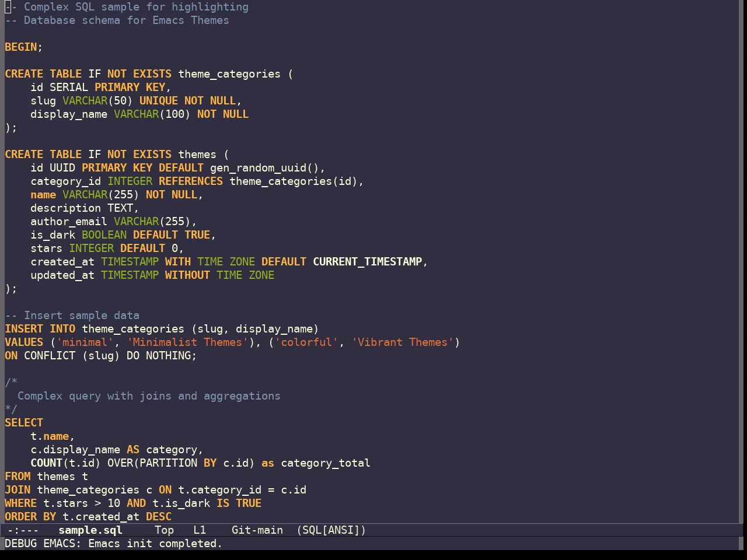Click the SQL[ANSI] major mode indicator
Viewport: 747px width, 560px height.
point(331,530)
